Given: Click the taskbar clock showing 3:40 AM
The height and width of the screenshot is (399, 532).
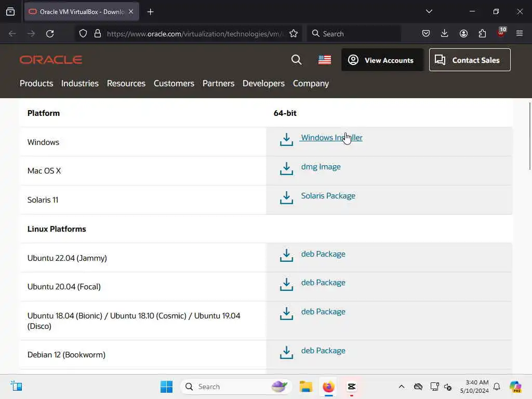Looking at the screenshot, I should [x=474, y=387].
